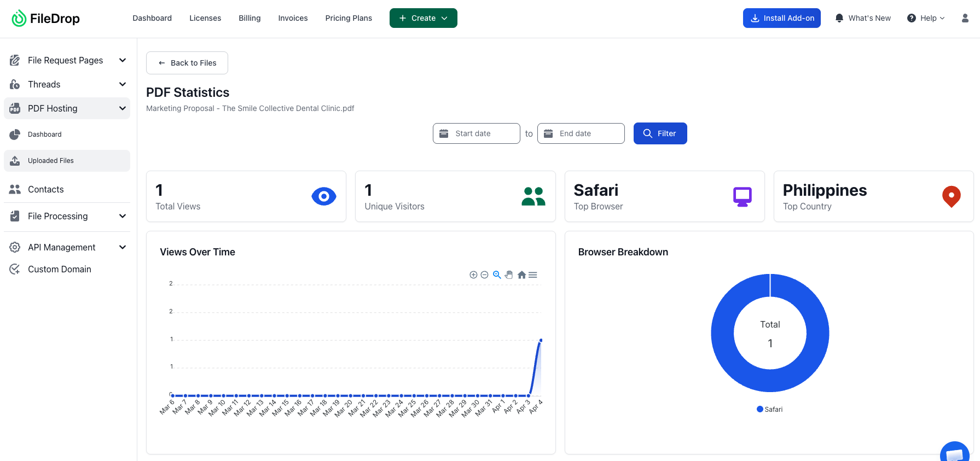The height and width of the screenshot is (461, 980).
Task: Click the Unique Visitors label
Action: [395, 207]
